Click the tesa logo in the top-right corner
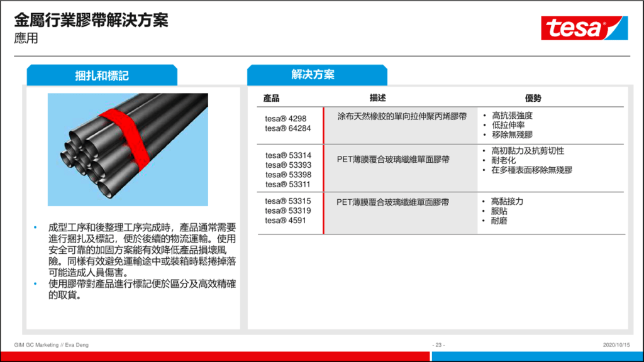This screenshot has height=362, width=644. pyautogui.click(x=584, y=28)
